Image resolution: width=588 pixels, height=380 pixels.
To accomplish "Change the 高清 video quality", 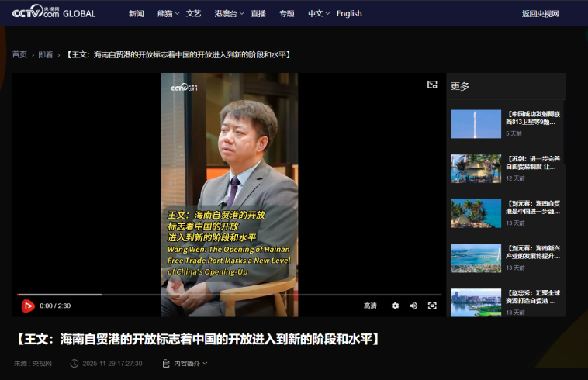I will coord(370,306).
